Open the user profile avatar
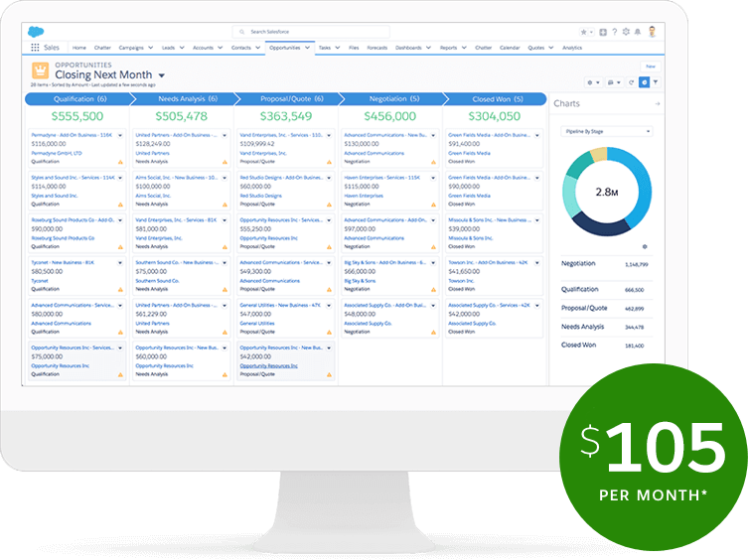Image resolution: width=748 pixels, height=560 pixels. pyautogui.click(x=652, y=32)
